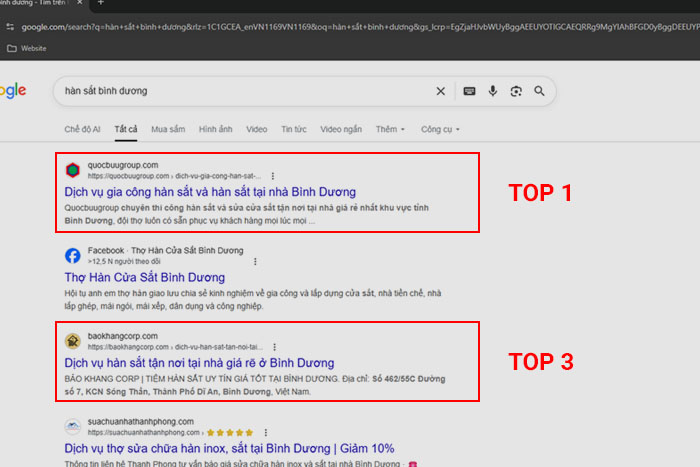The image size is (700, 467).
Task: Click the suachuanhathanhphong.com site name
Action: pos(141,421)
